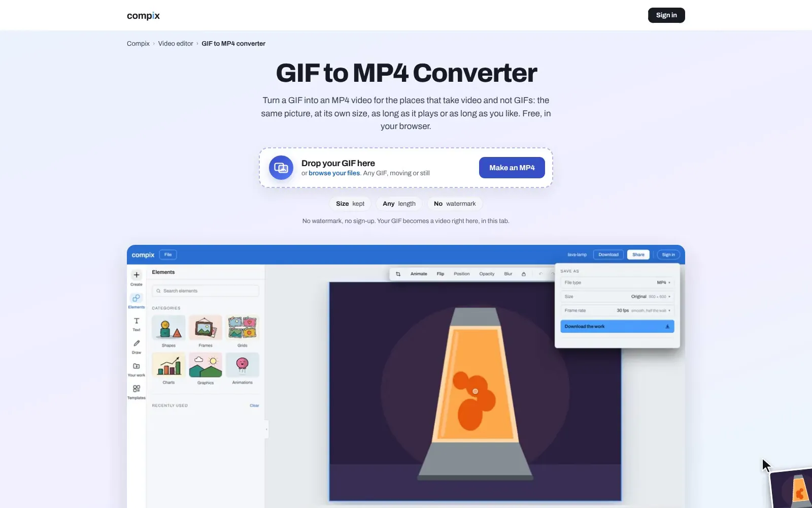Collapse the Elements panel with its edge arrow
The image size is (812, 508).
pyautogui.click(x=266, y=429)
